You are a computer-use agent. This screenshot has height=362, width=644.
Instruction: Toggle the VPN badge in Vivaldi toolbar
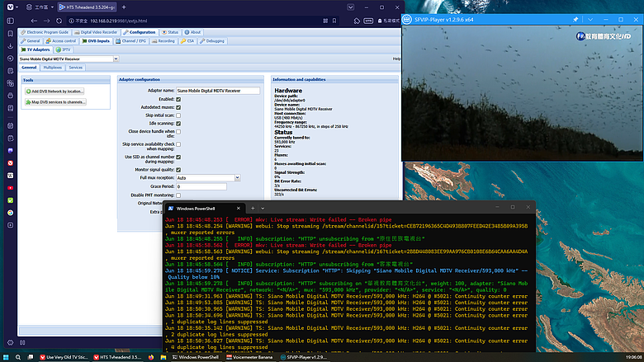pyautogui.click(x=368, y=21)
